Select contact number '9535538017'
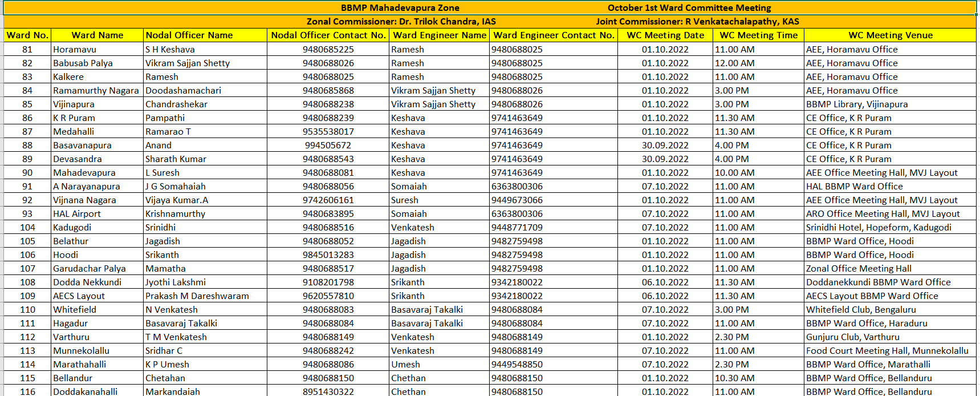Image resolution: width=980 pixels, height=396 pixels. (x=328, y=132)
